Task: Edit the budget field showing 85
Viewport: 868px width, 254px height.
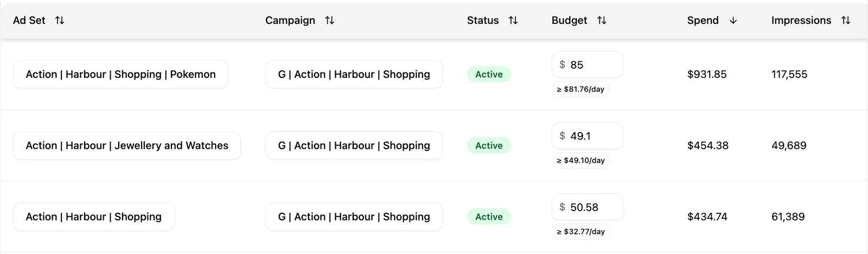Action: tap(588, 65)
